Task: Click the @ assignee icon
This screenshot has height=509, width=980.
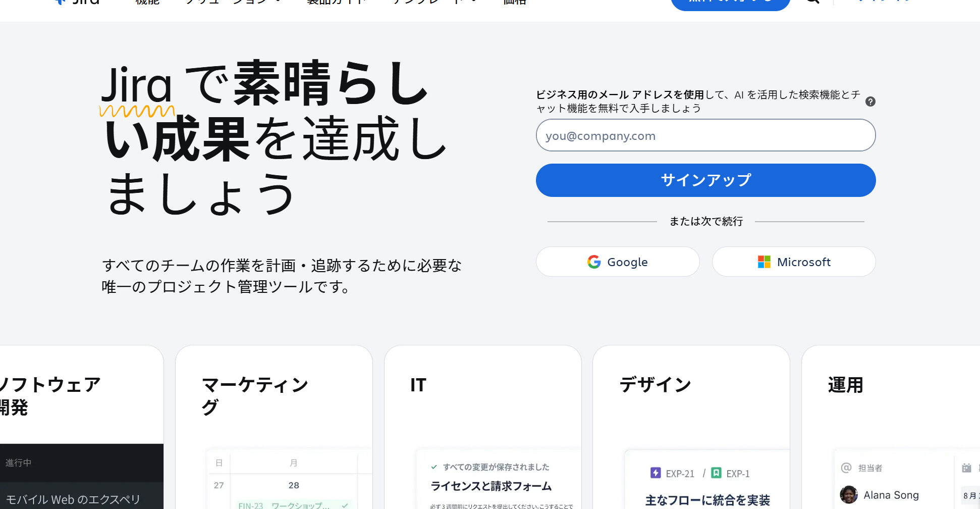Action: [846, 468]
